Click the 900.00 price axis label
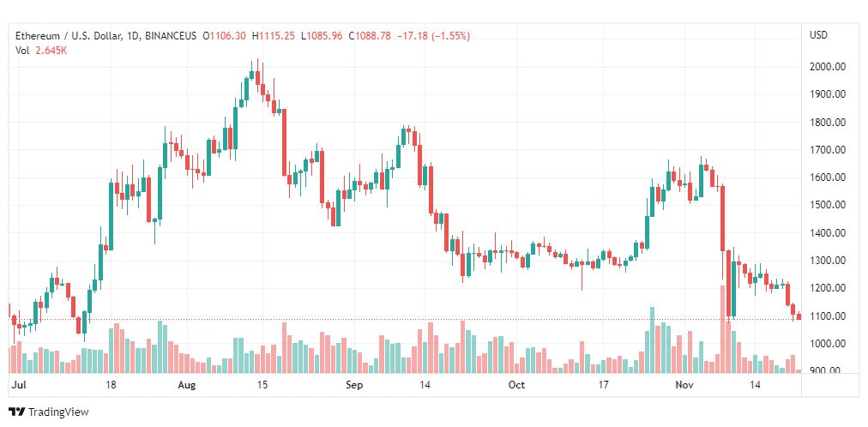Viewport: 868px width, 427px height. 829,371
